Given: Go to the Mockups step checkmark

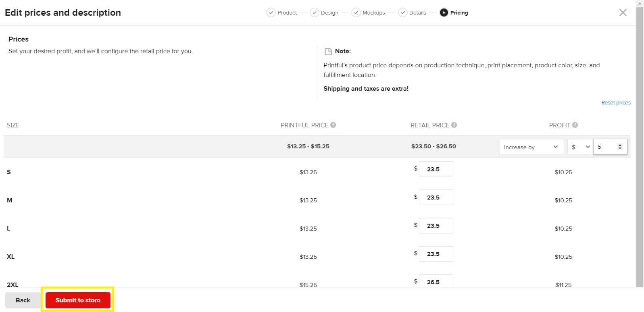Looking at the screenshot, I should click(x=356, y=12).
